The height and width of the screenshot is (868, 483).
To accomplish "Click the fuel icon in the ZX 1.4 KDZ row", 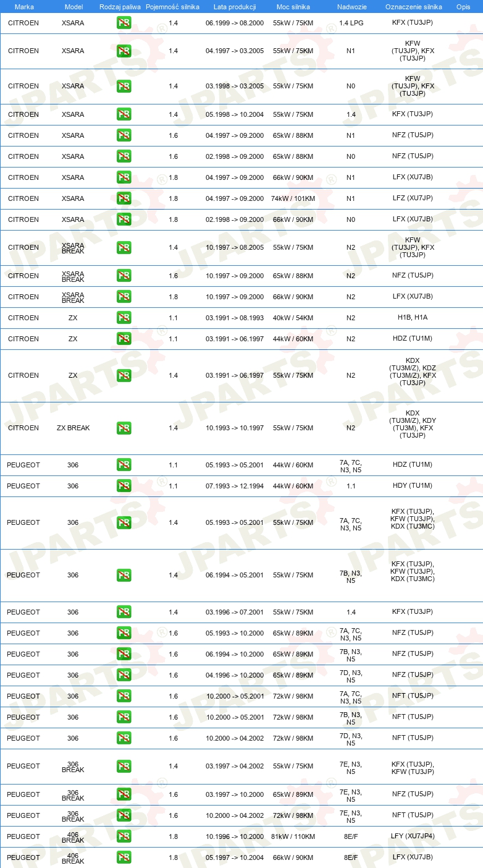I will tap(124, 375).
